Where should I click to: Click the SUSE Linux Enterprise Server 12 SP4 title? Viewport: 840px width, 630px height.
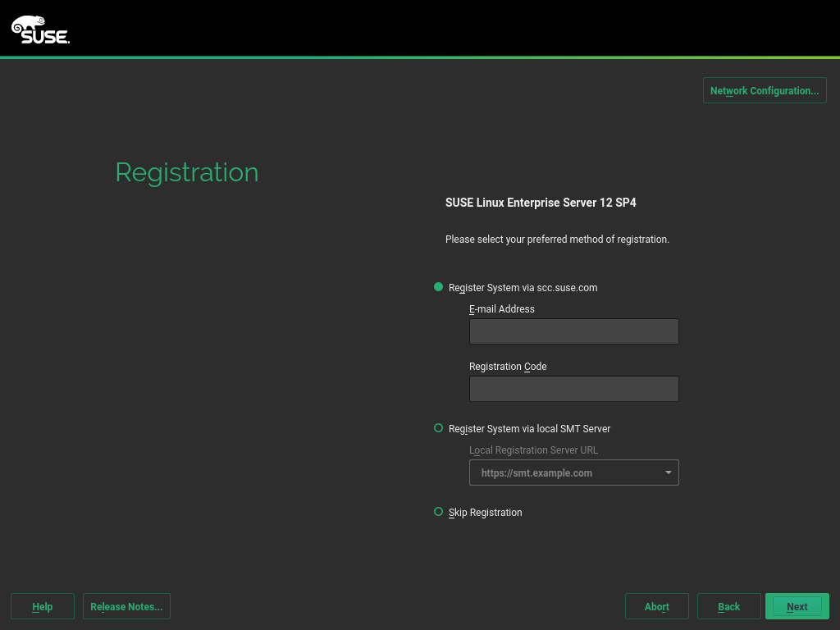click(540, 202)
